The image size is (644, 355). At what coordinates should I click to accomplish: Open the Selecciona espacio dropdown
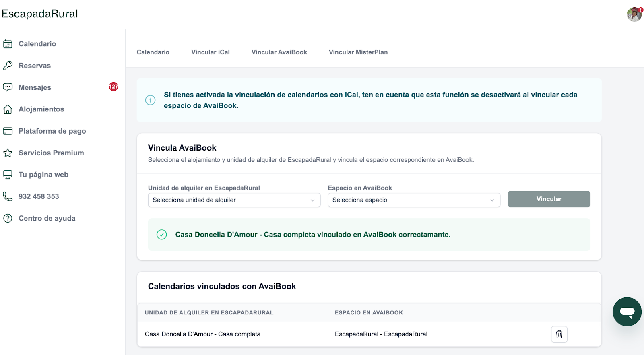[x=414, y=200]
